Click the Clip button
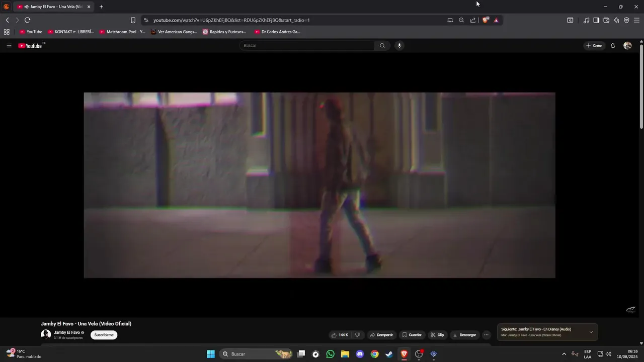 coord(437,335)
